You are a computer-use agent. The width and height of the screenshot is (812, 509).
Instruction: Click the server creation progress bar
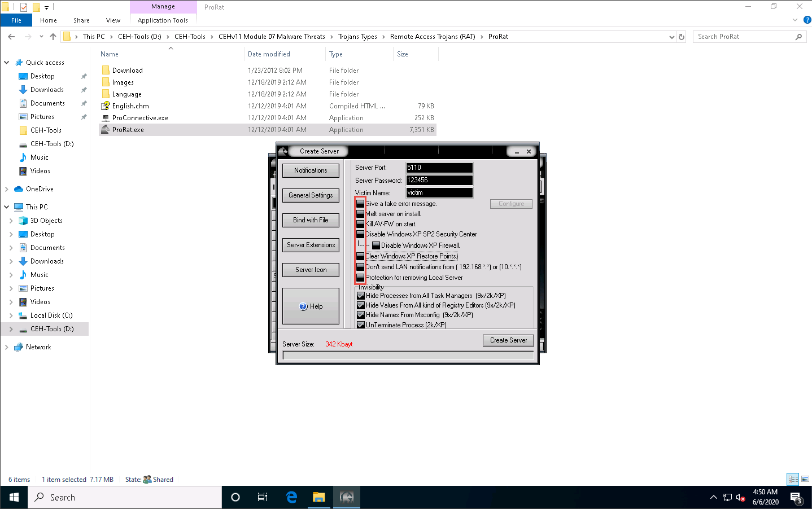(x=408, y=355)
